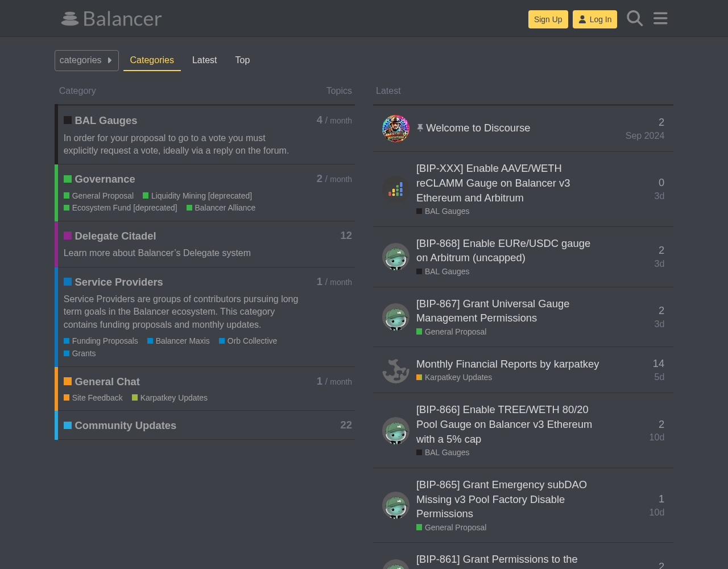Click BAL Gauges tag under BIP-868 topic
The width and height of the screenshot is (728, 569).
click(x=443, y=271)
